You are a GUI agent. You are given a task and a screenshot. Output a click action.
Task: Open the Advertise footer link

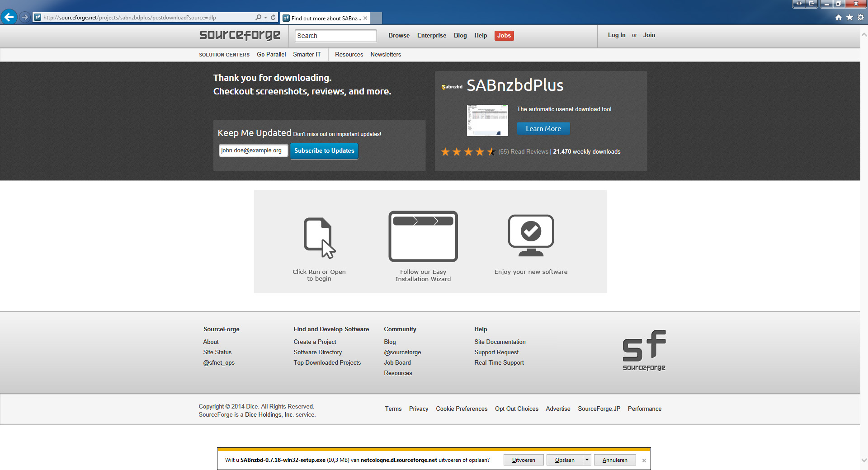pos(558,409)
